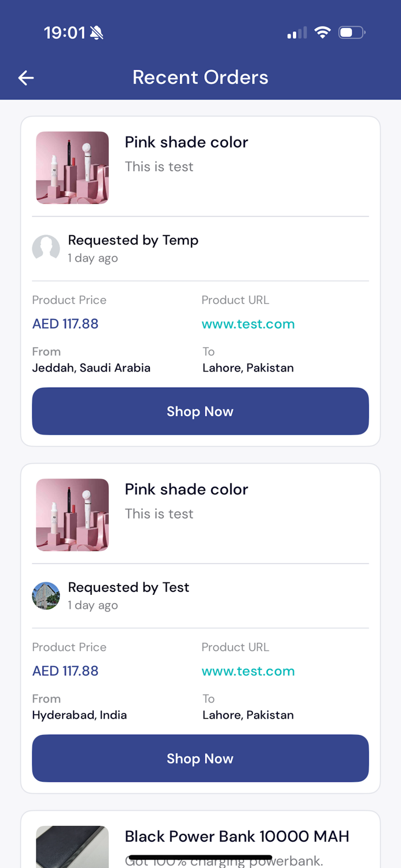401x868 pixels.
Task: Select the Pink shade color title in first card
Action: 186,142
